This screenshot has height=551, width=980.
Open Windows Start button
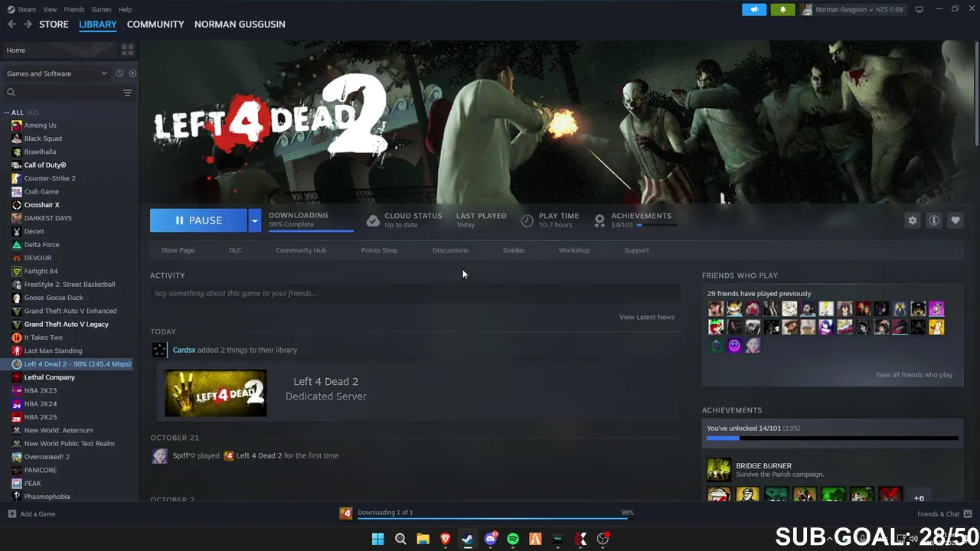(x=377, y=539)
